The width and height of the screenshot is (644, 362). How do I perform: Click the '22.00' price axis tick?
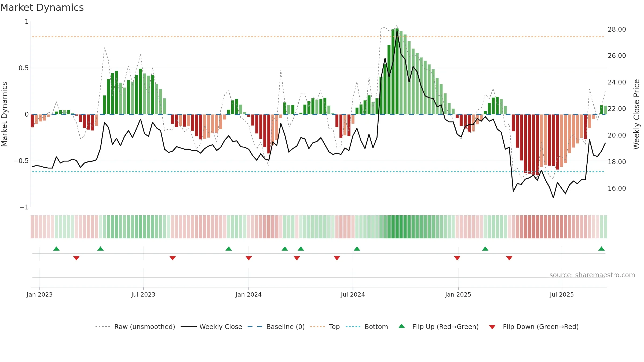[x=617, y=109]
